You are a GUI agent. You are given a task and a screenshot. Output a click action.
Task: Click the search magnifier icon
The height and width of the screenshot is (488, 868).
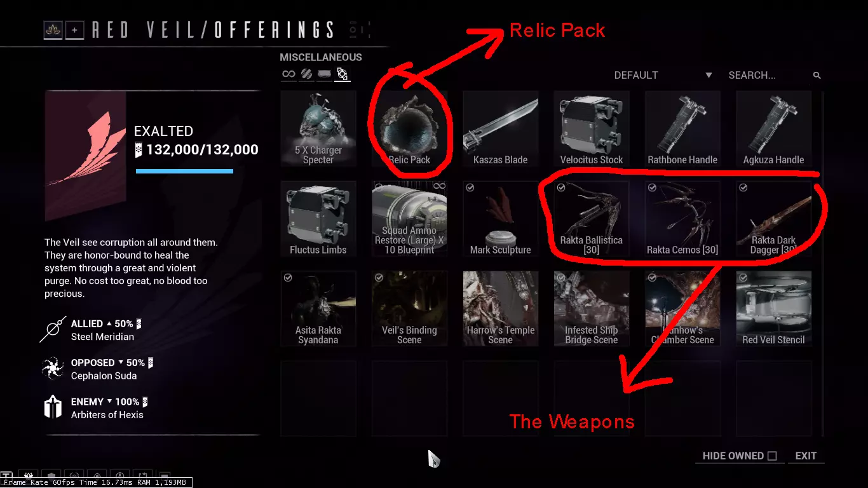tap(817, 76)
